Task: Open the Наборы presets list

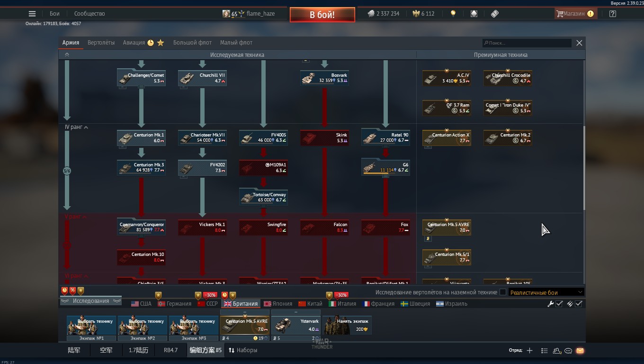Action: (x=243, y=350)
